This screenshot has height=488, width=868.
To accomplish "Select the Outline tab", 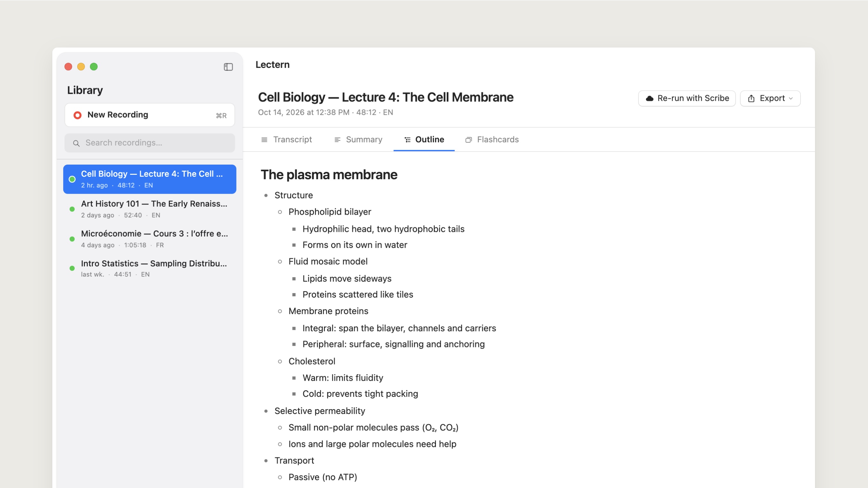I will tap(424, 139).
